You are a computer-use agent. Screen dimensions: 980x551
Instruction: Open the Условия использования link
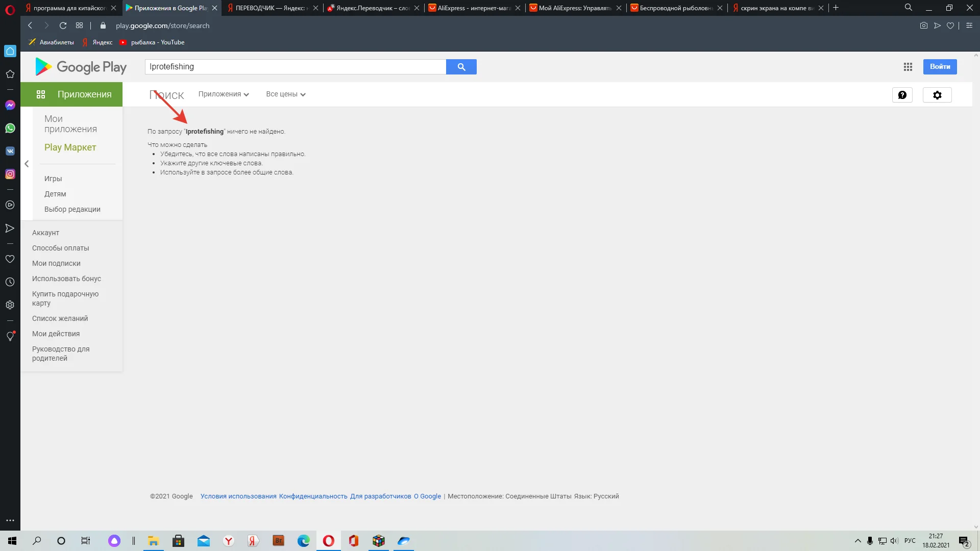238,496
